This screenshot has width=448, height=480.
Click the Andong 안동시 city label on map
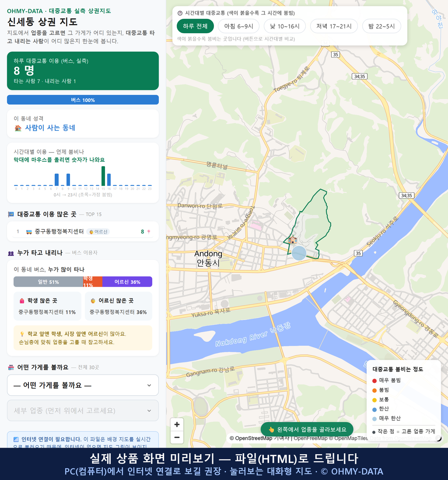coord(208,258)
